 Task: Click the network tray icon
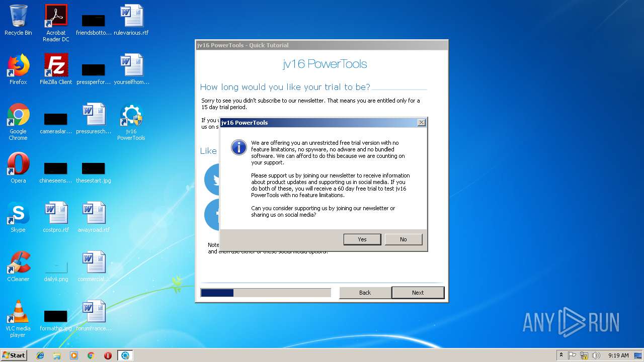click(584, 355)
